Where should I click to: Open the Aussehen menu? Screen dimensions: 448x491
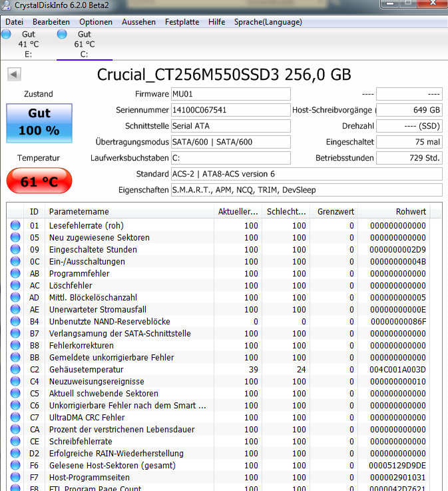tap(138, 22)
